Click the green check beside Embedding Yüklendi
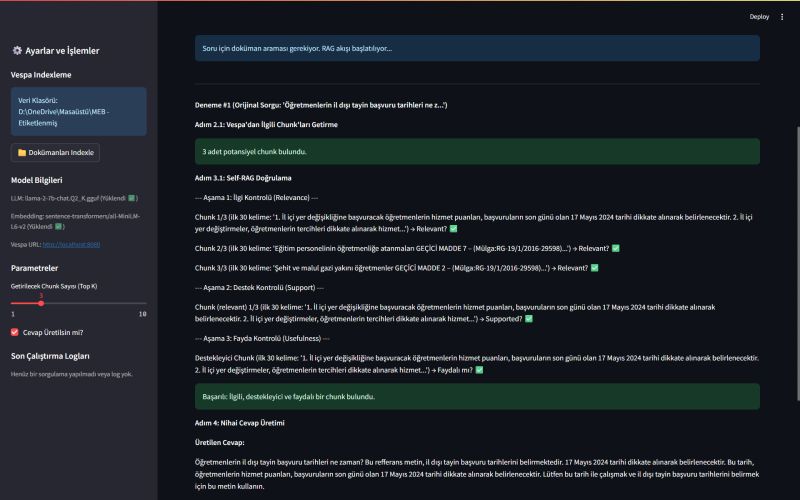 [x=58, y=226]
